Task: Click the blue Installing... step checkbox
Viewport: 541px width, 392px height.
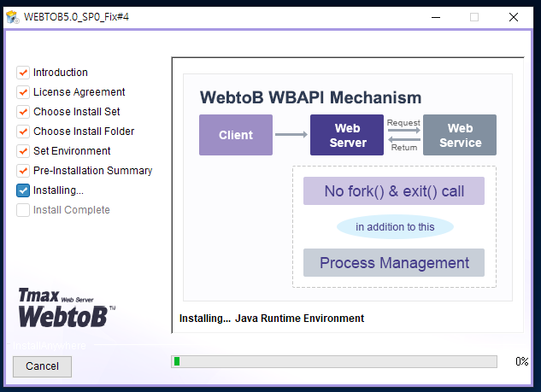Action: point(23,190)
